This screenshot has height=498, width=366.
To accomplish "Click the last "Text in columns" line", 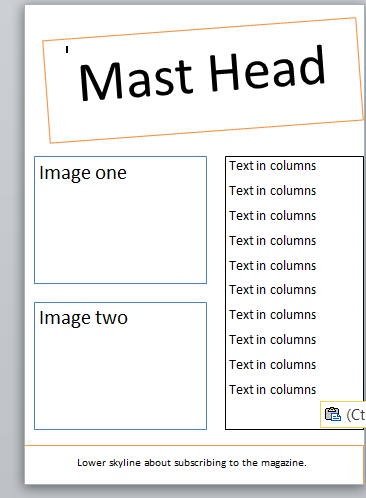I will pos(272,390).
